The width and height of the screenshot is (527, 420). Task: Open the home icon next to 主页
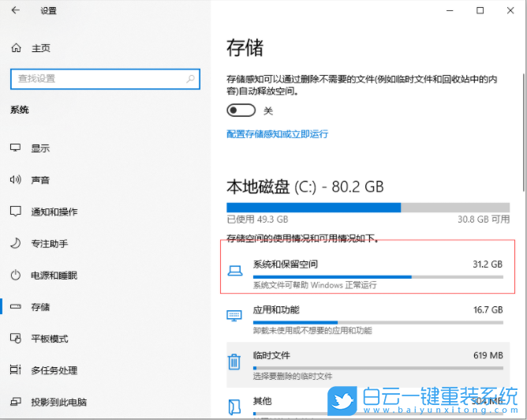click(16, 48)
